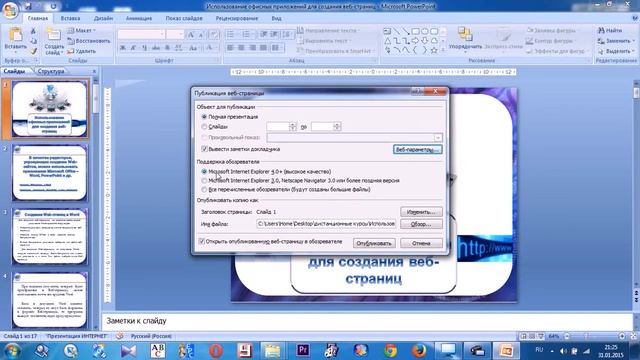Open Adobe Premiere from the taskbar

302,350
